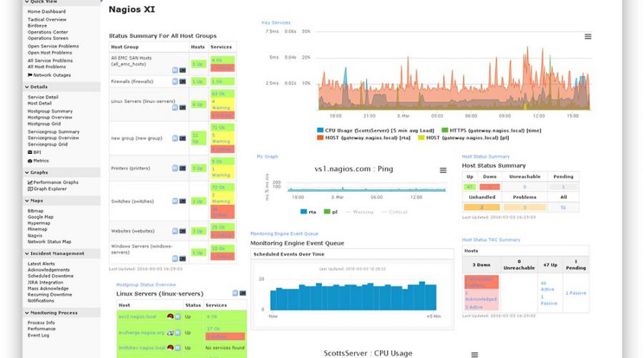Click the Performance Graphs icon in the sidebar
This screenshot has width=644, height=358.
pyautogui.click(x=30, y=183)
